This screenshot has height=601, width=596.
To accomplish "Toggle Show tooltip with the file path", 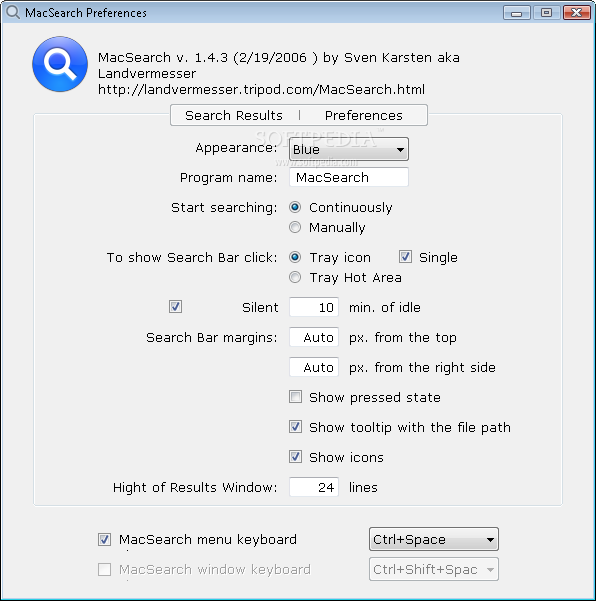I will [296, 427].
